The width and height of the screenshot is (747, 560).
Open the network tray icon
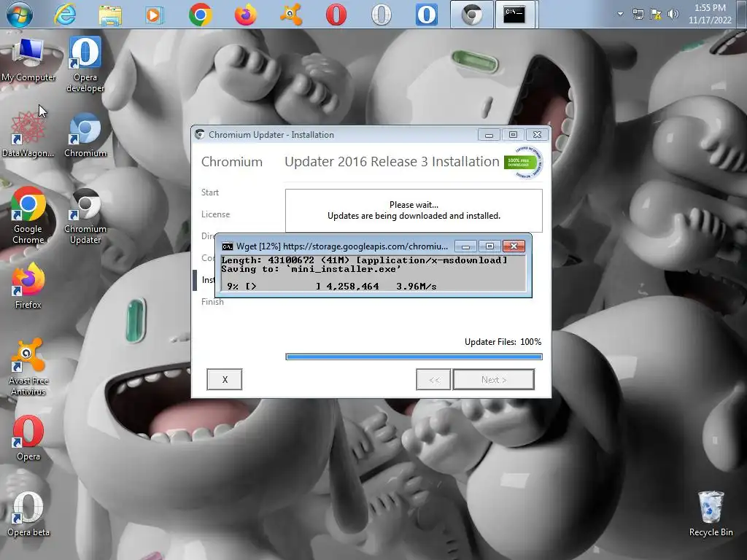[x=638, y=14]
